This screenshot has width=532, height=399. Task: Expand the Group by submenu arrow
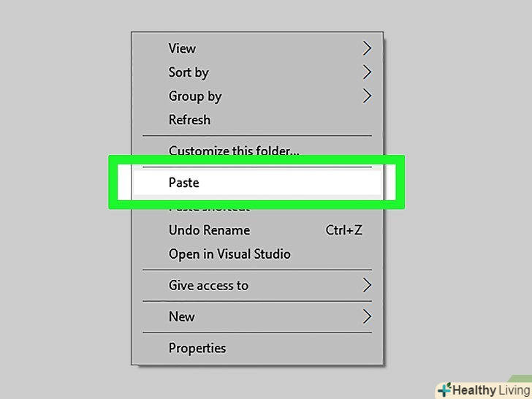[x=367, y=96]
